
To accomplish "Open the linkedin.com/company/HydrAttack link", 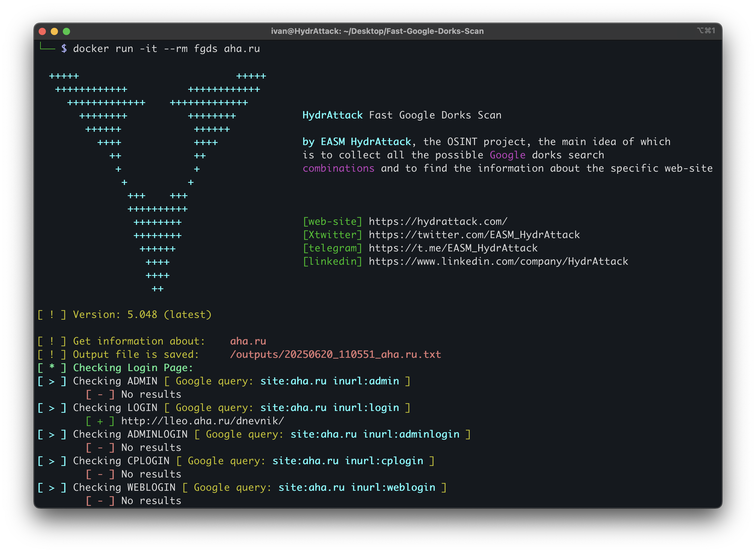I will [498, 262].
